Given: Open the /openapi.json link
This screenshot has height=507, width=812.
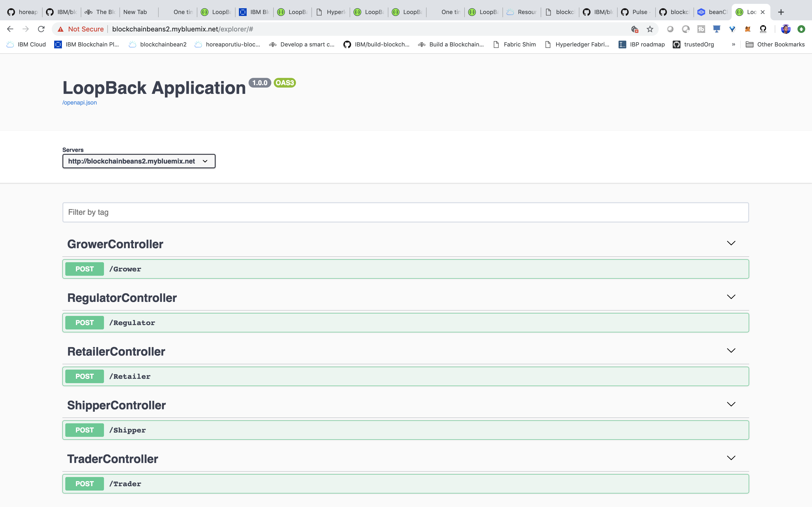Looking at the screenshot, I should click(x=79, y=103).
